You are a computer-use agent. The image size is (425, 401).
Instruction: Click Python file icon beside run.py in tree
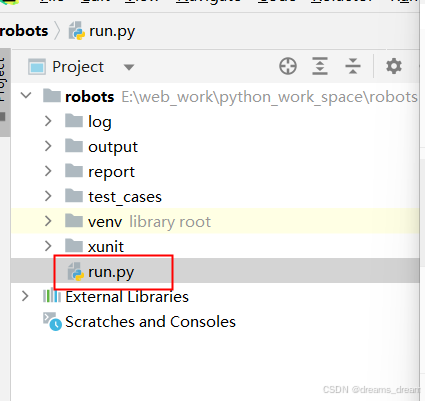coord(76,271)
